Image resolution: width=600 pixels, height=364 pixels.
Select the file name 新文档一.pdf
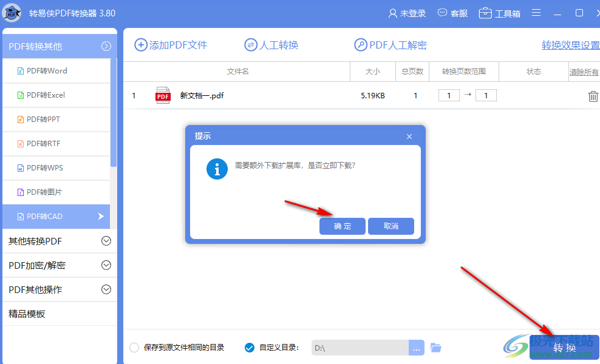coord(202,96)
